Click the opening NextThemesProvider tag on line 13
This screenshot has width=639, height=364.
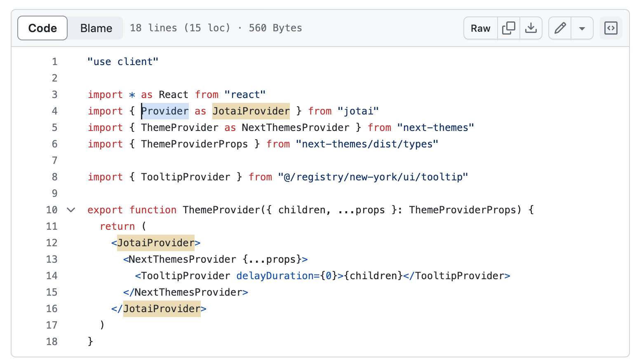tap(183, 259)
